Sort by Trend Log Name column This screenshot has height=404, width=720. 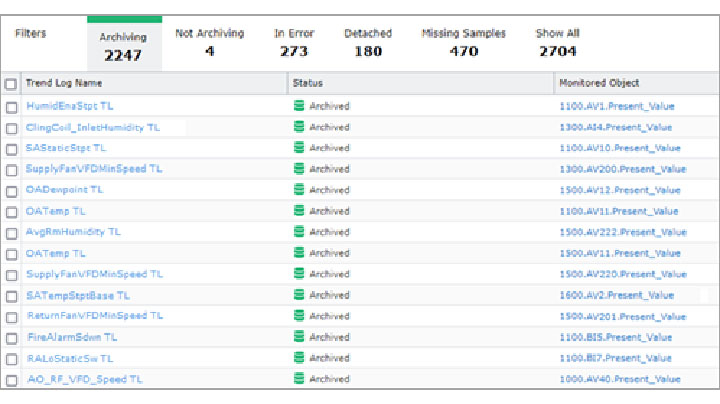pyautogui.click(x=64, y=84)
